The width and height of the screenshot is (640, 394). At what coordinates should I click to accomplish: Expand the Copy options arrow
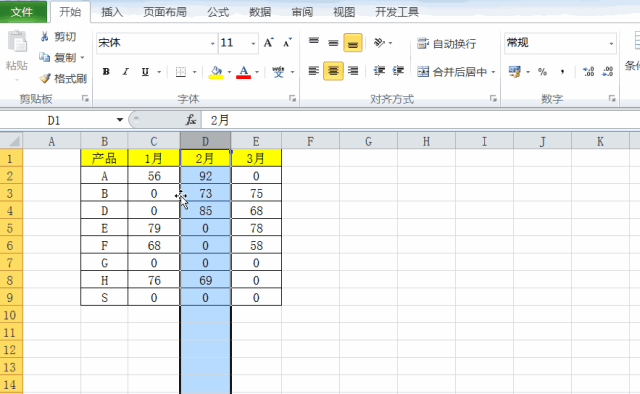pos(82,58)
